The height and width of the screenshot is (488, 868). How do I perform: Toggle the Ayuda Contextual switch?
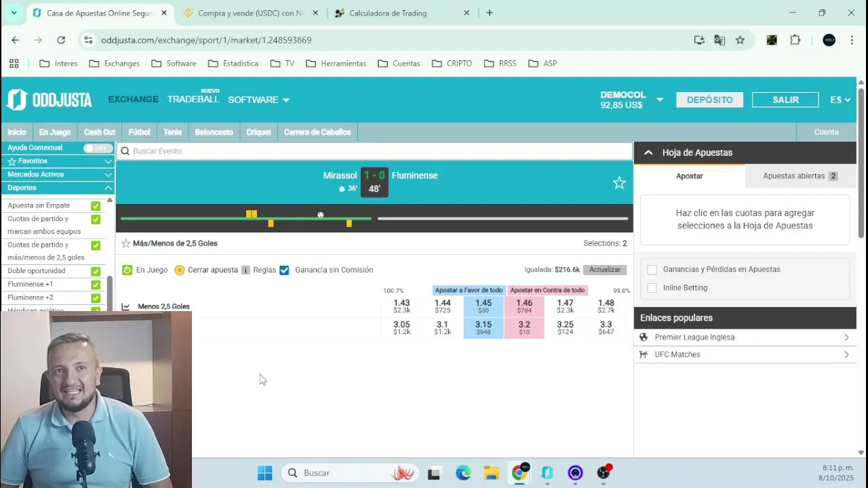click(x=98, y=148)
